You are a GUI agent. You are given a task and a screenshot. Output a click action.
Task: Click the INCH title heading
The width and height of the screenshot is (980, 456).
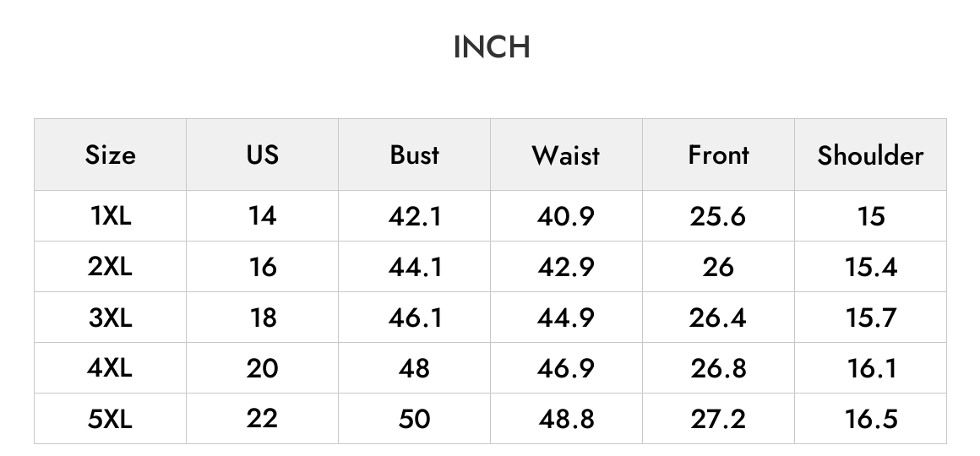point(492,47)
